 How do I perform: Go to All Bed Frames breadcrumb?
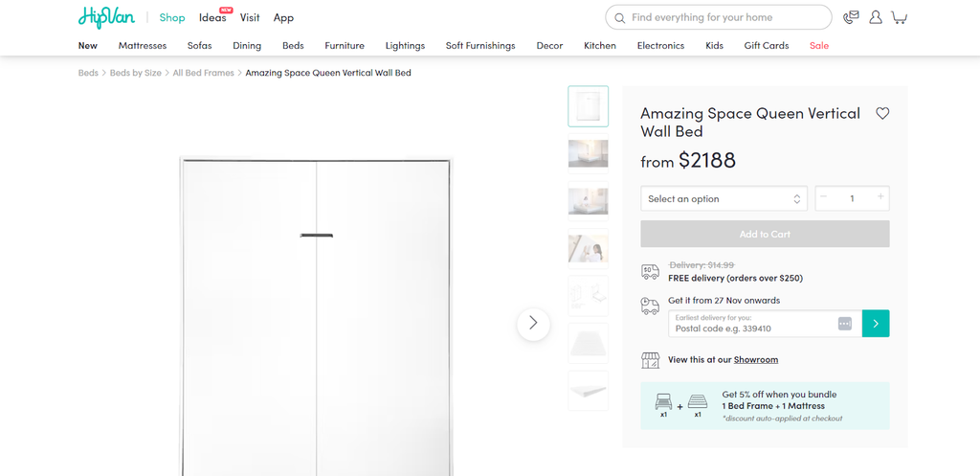(x=203, y=73)
